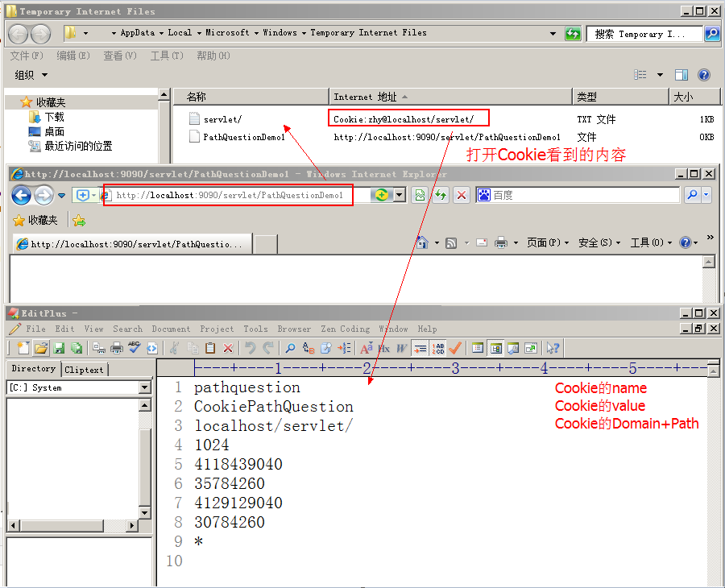Expand the 工具(O) menu in Internet Explorer
The height and width of the screenshot is (588, 725).
tap(651, 242)
